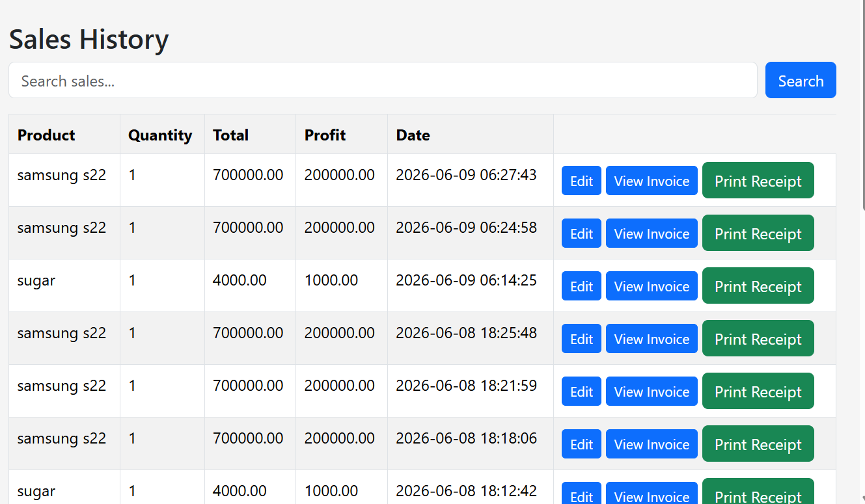Image resolution: width=865 pixels, height=504 pixels.
Task: Click total 700000.00 in the 06:24:58 row
Action: [248, 228]
